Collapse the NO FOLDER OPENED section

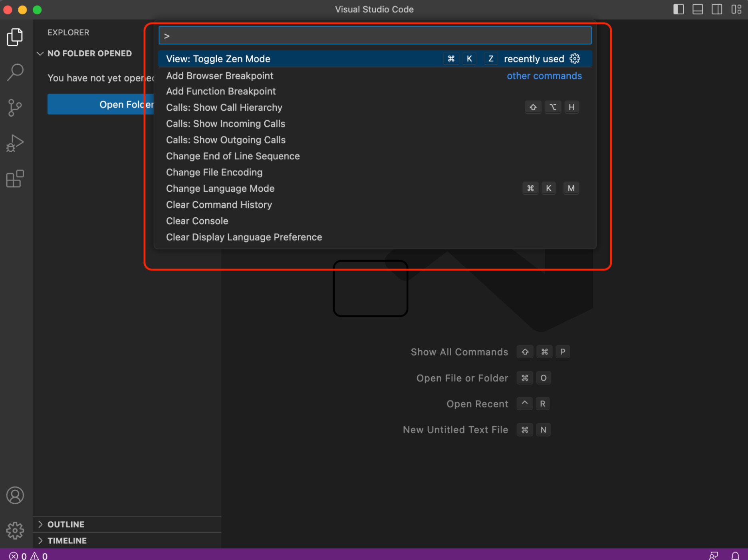[84, 54]
